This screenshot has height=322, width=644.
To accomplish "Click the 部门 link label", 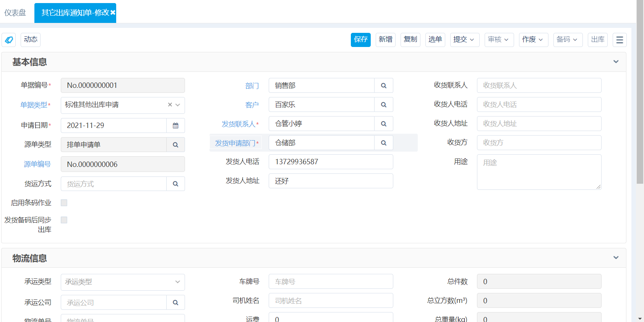I will [252, 86].
